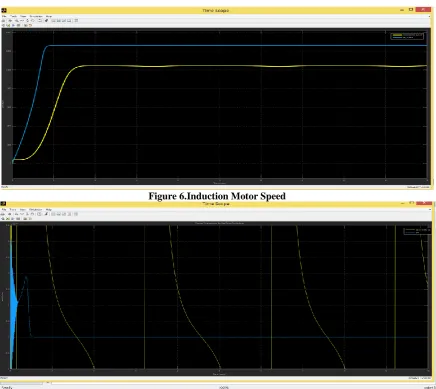Click Print icon in top scope toolbar
The image size is (436, 389).
(3, 21)
